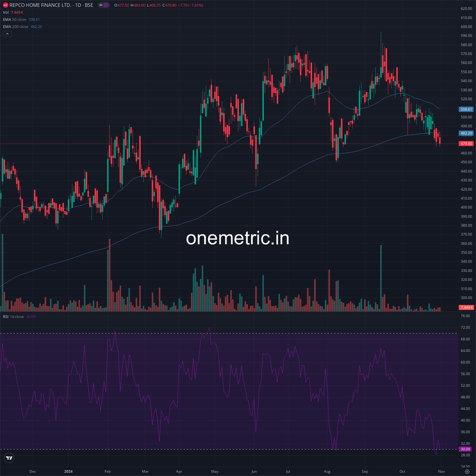Click the blue 508.61 EMA price label
The width and height of the screenshot is (476, 476).
click(465, 109)
